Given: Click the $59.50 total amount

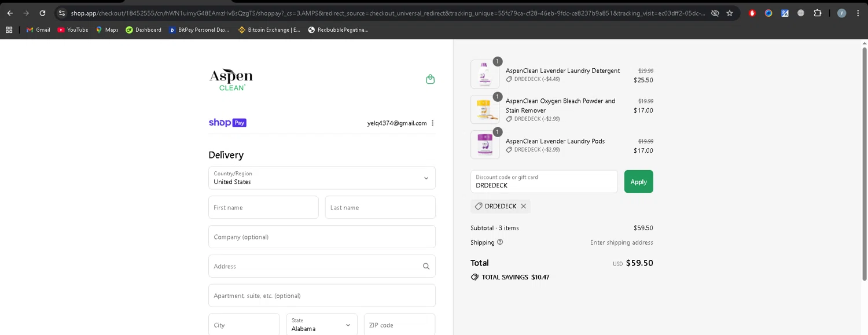Looking at the screenshot, I should [639, 263].
